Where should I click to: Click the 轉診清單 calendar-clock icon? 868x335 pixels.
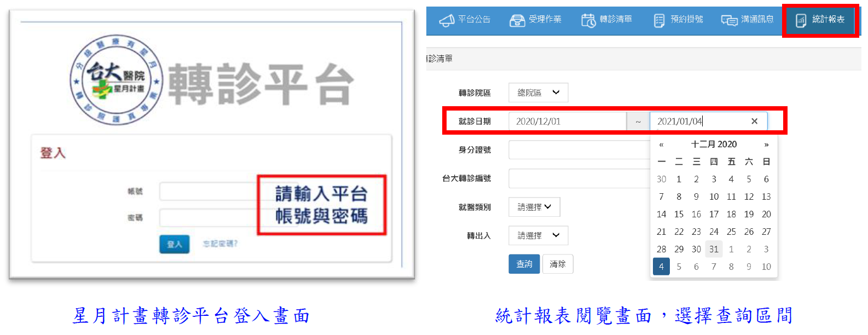588,20
